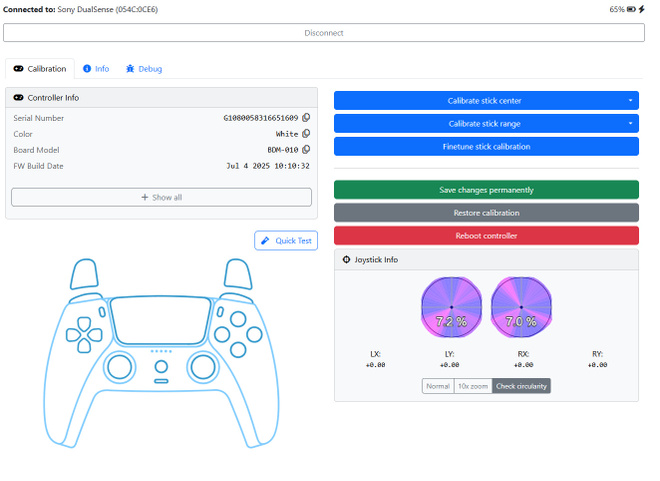The height and width of the screenshot is (481, 660).
Task: Switch to the Calibration tab
Action: pyautogui.click(x=40, y=69)
